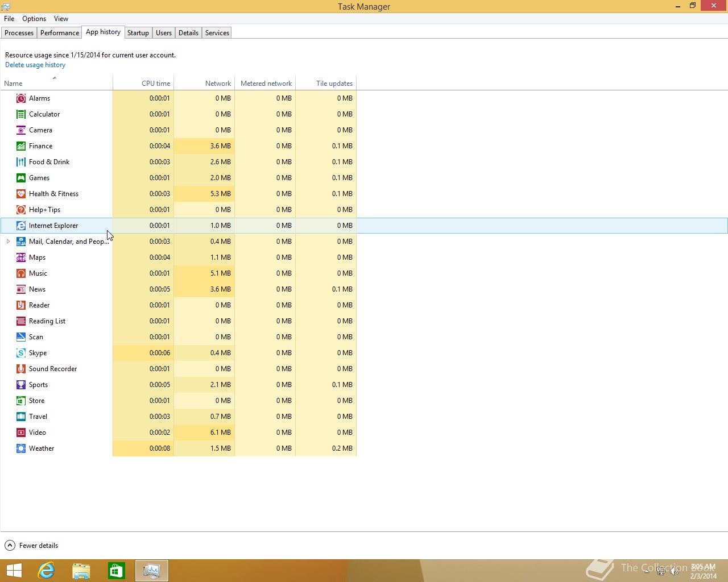Select the Skype row name
This screenshot has height=582, width=728.
(x=38, y=353)
